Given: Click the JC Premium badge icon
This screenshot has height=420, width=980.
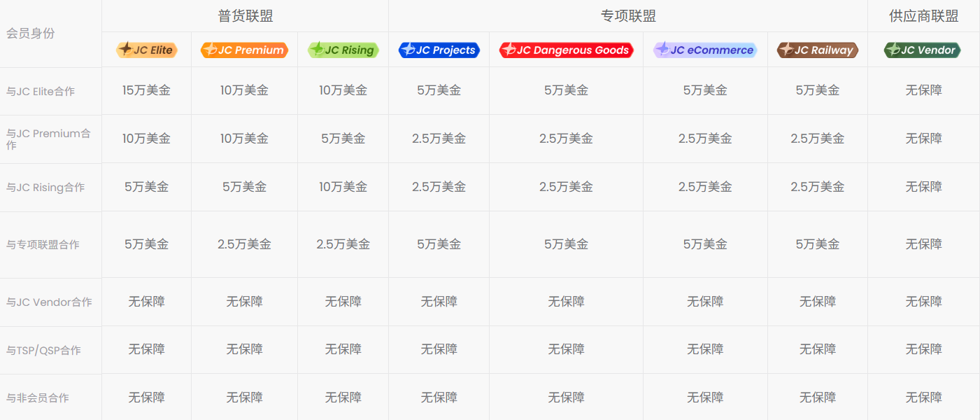Looking at the screenshot, I should [244, 50].
